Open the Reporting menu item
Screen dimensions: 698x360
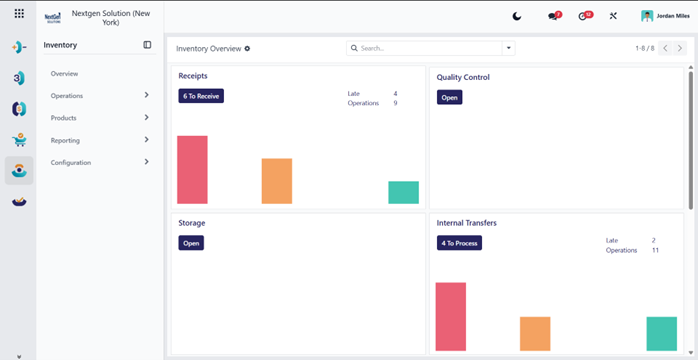100,140
